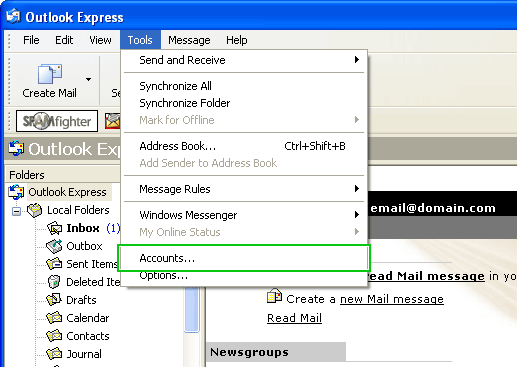The height and width of the screenshot is (367, 517).
Task: Click the new mail message icon
Action: pyautogui.click(x=275, y=296)
